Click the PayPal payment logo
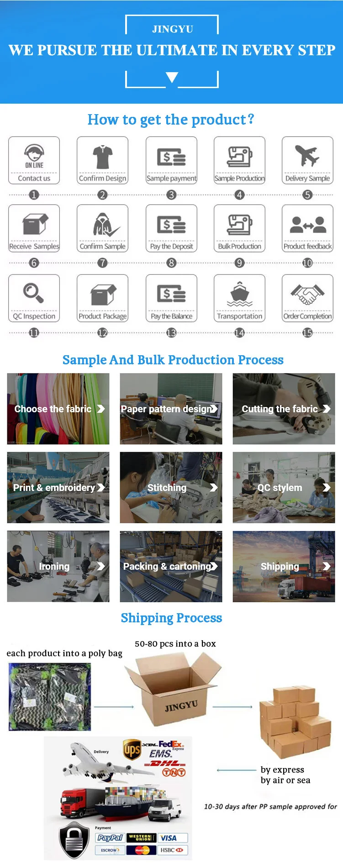This screenshot has height=868, width=343. [110, 837]
